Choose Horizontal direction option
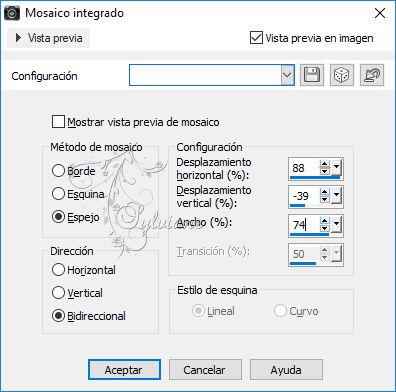Screen dimensions: 396x392 pyautogui.click(x=58, y=270)
